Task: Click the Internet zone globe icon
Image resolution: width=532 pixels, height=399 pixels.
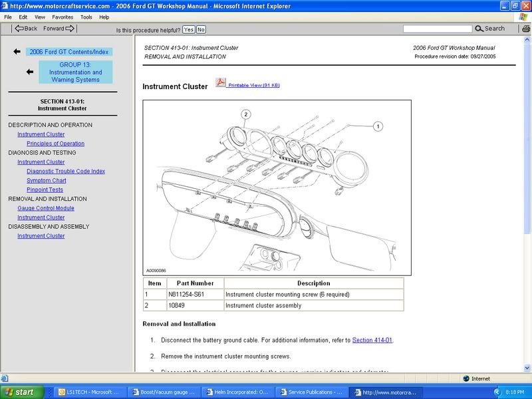Action: pyautogui.click(x=466, y=378)
